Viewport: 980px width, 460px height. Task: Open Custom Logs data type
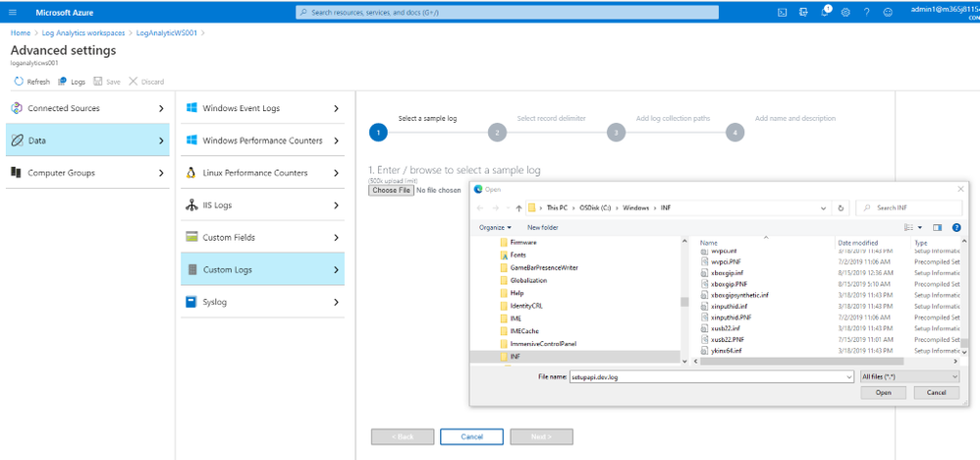coord(262,269)
